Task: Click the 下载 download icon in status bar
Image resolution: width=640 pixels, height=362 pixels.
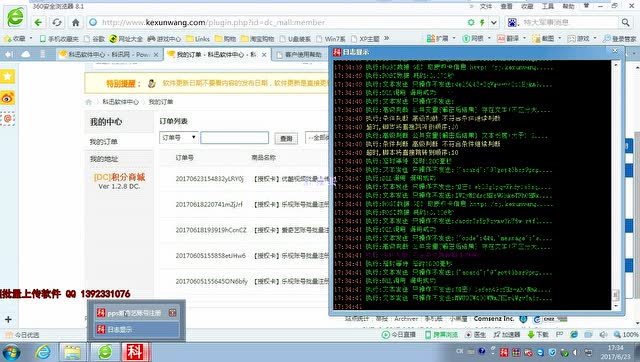Action: click(x=538, y=335)
